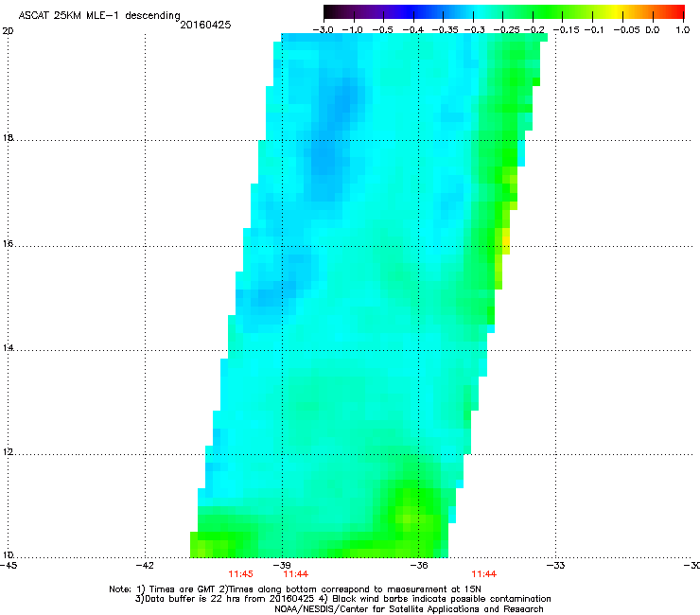Screen dimensions: 700x615
Task: Select the longitude label "-39"
Action: point(282,565)
